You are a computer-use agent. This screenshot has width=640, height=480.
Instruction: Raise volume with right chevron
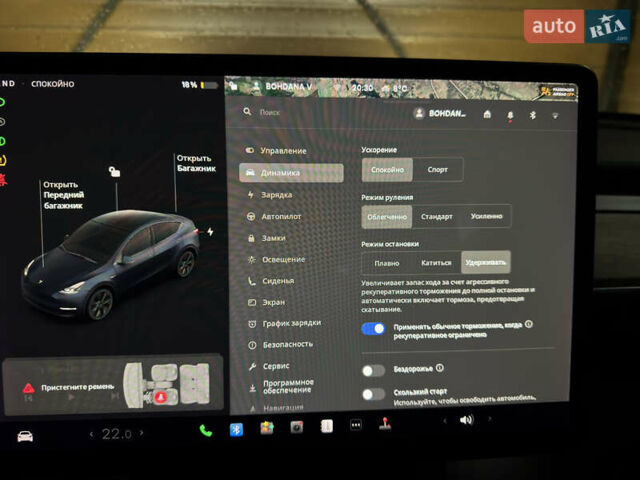click(x=489, y=418)
